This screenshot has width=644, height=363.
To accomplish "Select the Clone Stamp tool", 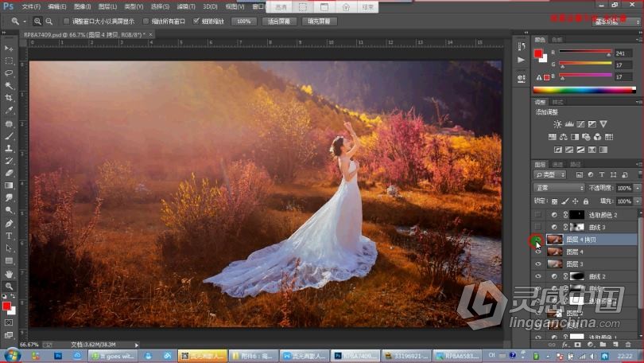I will pos(9,148).
